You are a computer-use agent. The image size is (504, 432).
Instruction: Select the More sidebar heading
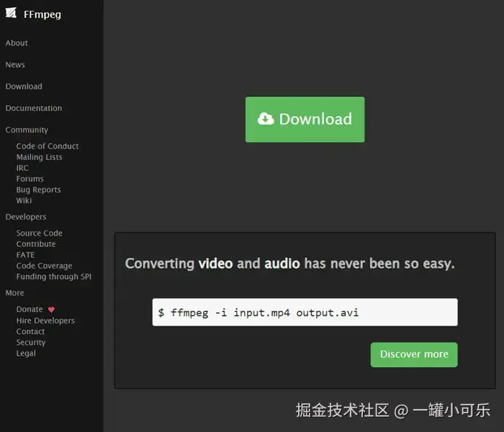pos(15,293)
